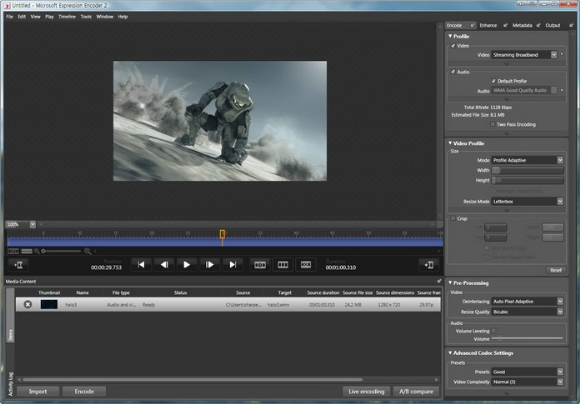Toggle the Audio profile checkbox
The image size is (580, 404).
(453, 72)
